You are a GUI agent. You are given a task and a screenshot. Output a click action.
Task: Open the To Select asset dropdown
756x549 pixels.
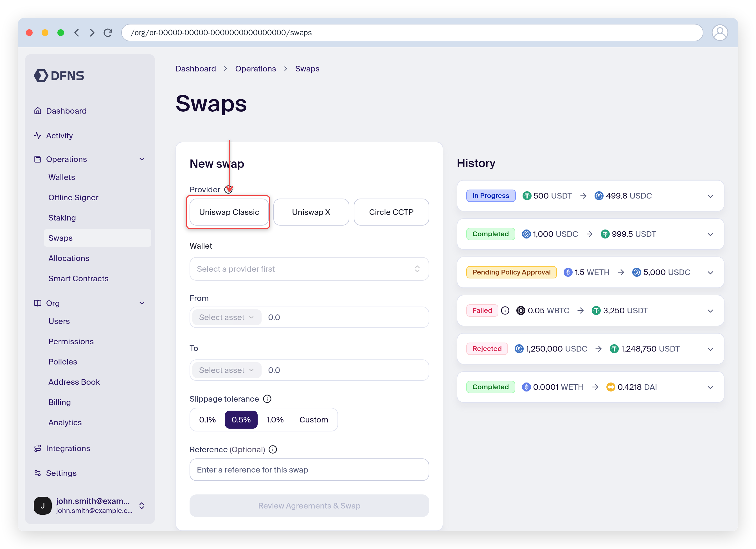click(227, 370)
